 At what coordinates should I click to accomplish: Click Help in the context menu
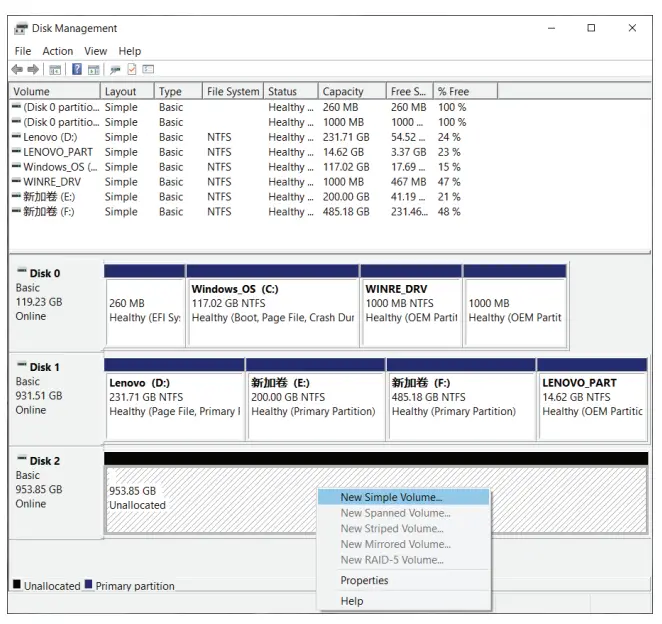352,601
